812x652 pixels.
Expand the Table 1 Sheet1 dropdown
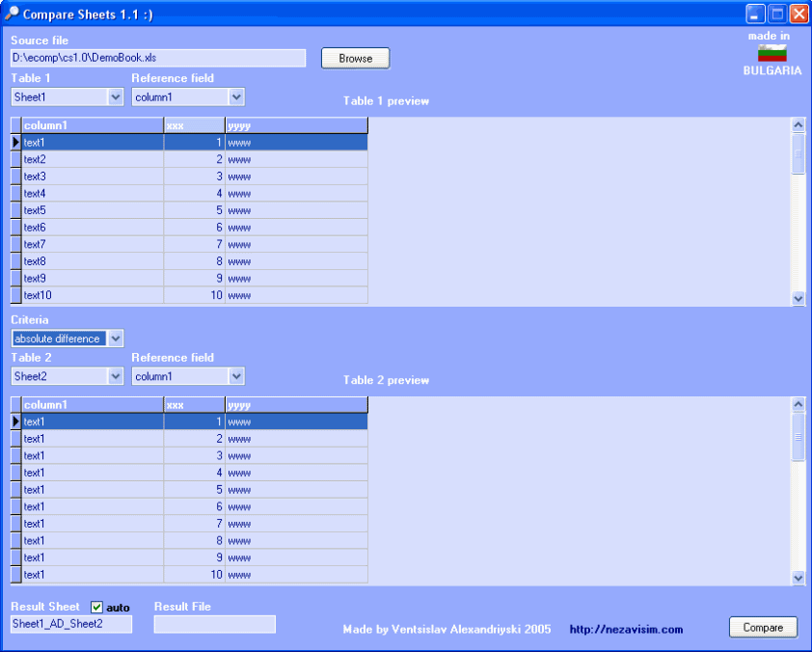click(116, 96)
